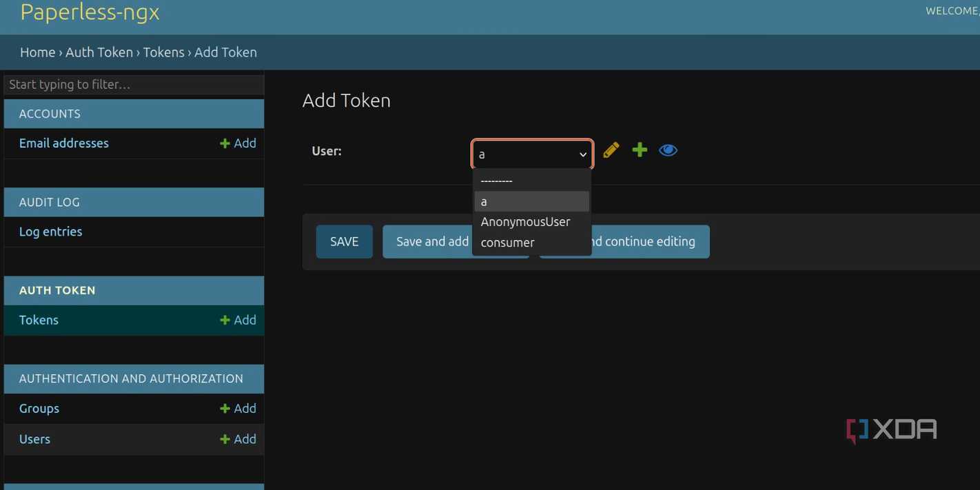Add a new Email address

[x=238, y=143]
